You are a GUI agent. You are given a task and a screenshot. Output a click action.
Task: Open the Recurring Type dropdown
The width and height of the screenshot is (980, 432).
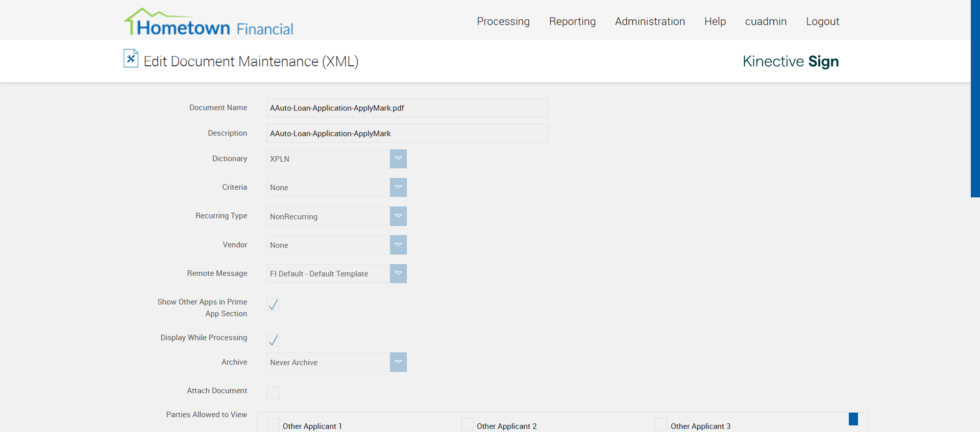[x=398, y=216]
